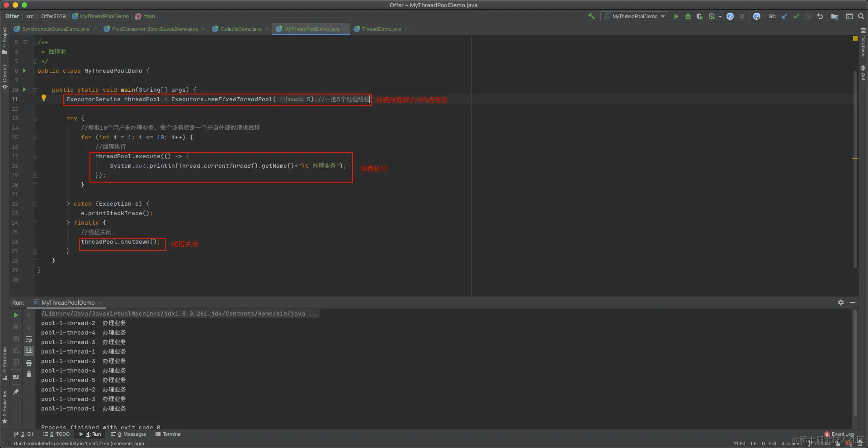Collapse the finally block fold marker

[x=35, y=223]
